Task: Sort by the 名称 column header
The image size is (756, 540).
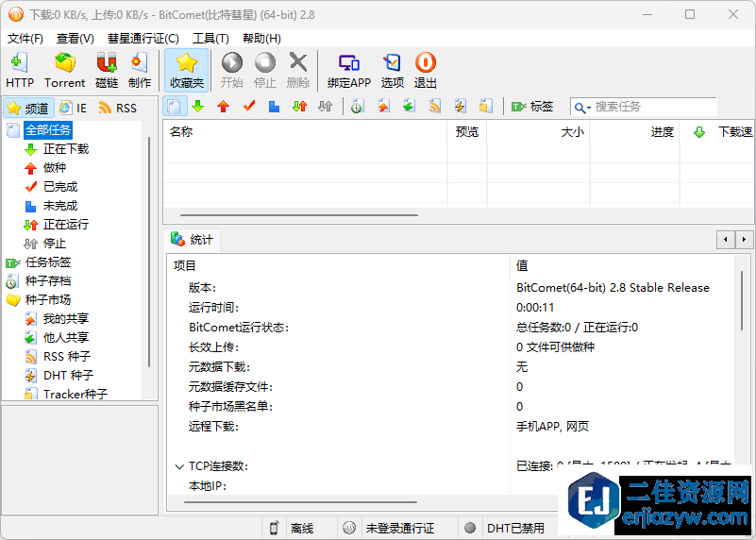Action: (305, 131)
